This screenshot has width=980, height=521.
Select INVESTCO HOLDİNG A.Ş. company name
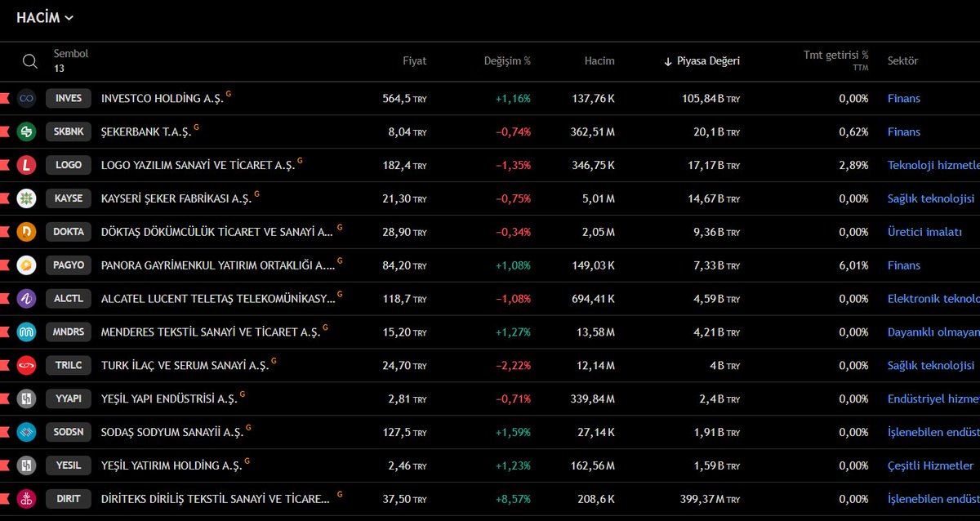tap(162, 99)
